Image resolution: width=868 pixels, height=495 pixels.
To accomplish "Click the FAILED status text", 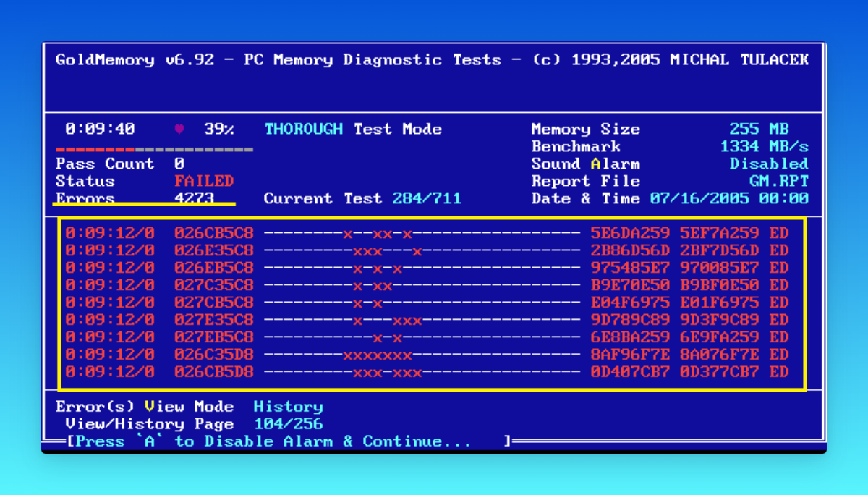I will pos(204,182).
